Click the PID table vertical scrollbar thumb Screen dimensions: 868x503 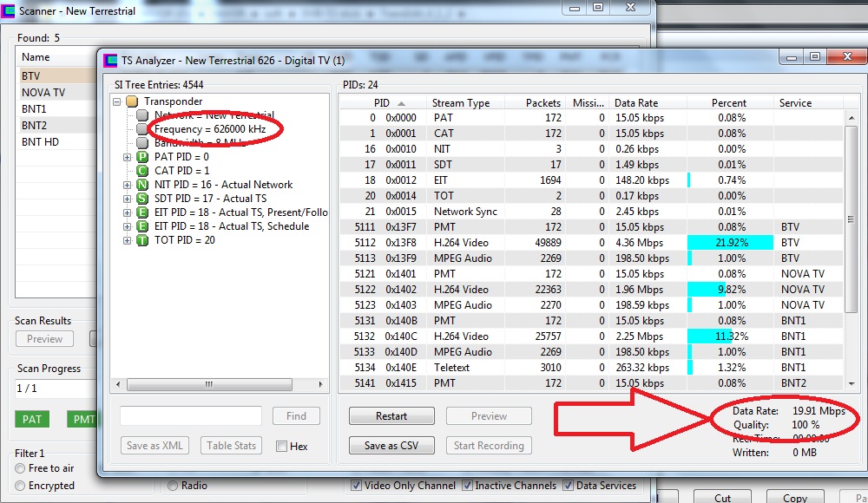[x=852, y=219]
